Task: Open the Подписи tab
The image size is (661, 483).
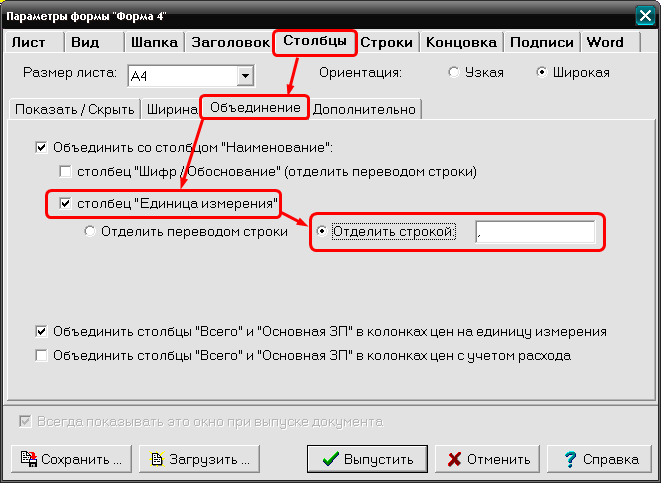Action: pos(542,42)
